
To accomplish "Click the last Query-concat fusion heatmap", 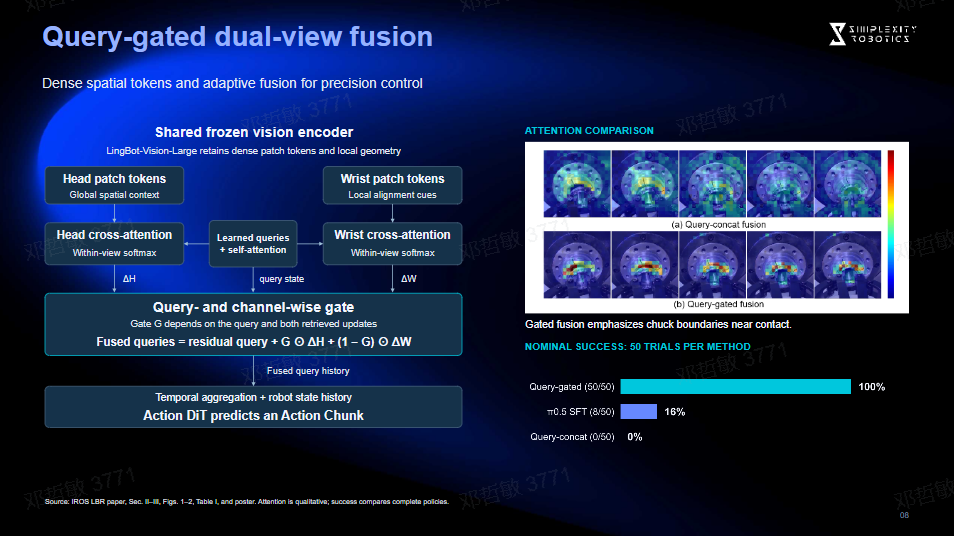I will (848, 184).
